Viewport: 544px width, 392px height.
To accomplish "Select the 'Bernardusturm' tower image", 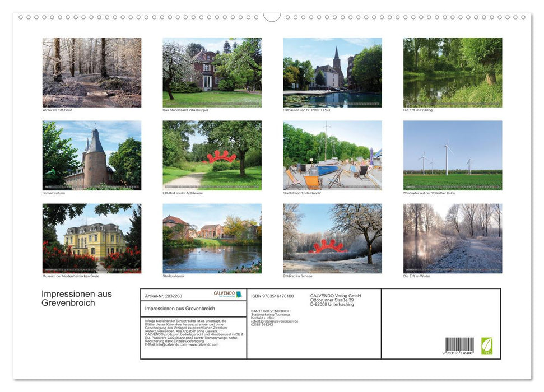I will pyautogui.click(x=91, y=155).
